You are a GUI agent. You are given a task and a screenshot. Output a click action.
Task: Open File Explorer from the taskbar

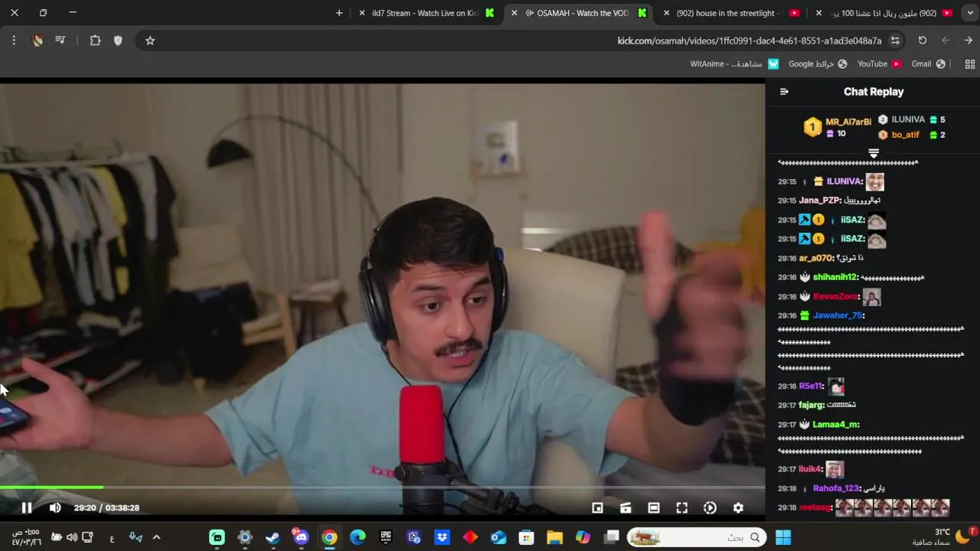(x=554, y=537)
